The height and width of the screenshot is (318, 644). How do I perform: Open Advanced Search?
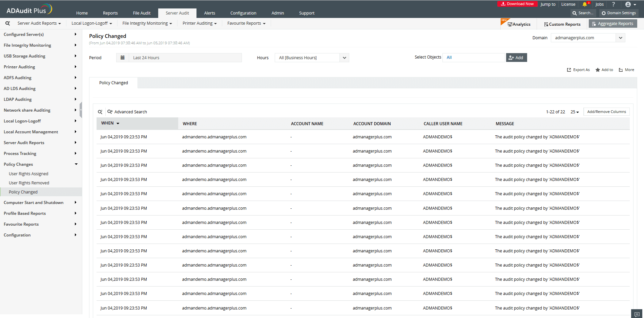127,112
